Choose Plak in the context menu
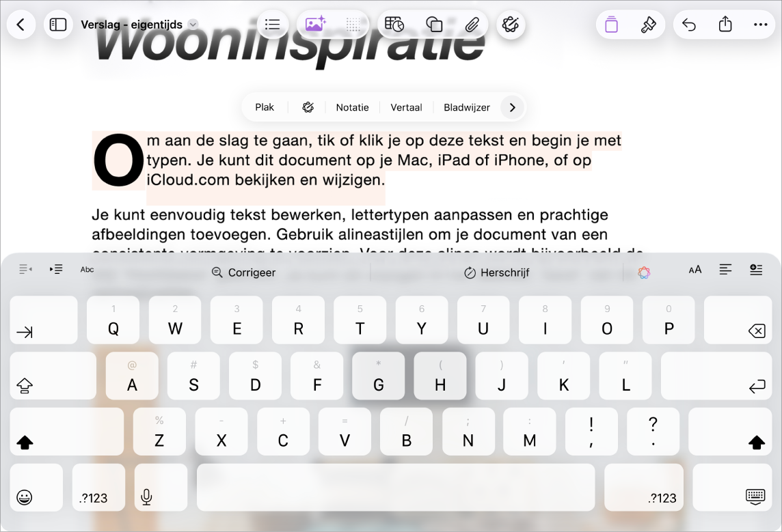 tap(265, 107)
